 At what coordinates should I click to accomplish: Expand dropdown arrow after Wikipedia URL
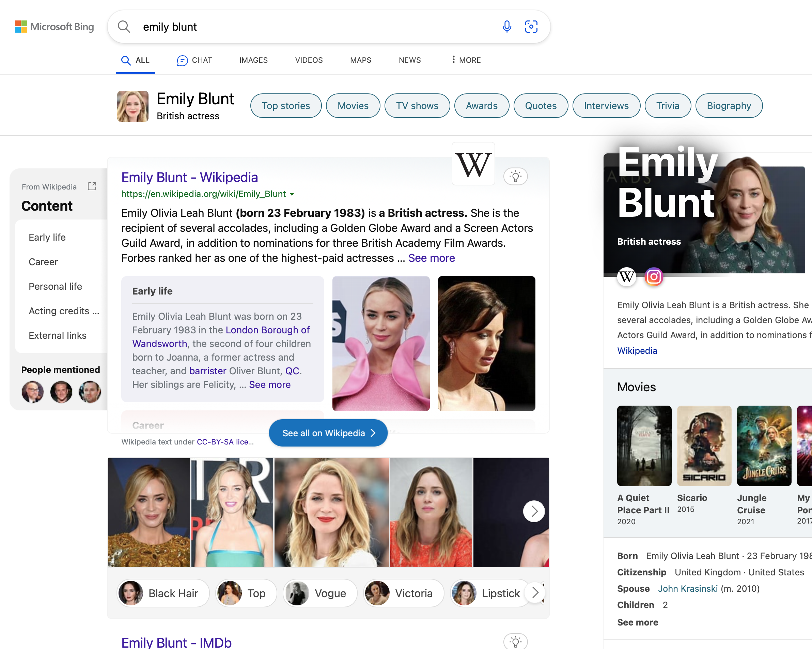click(x=292, y=195)
